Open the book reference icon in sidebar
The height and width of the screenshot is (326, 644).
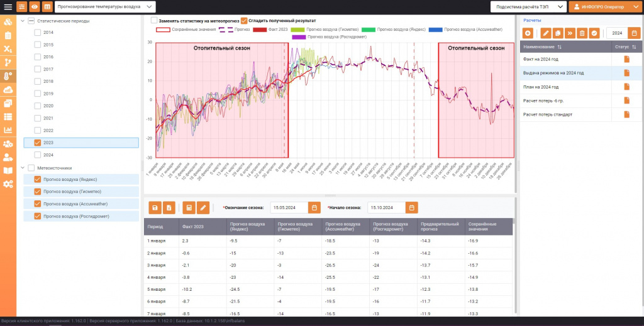click(8, 171)
